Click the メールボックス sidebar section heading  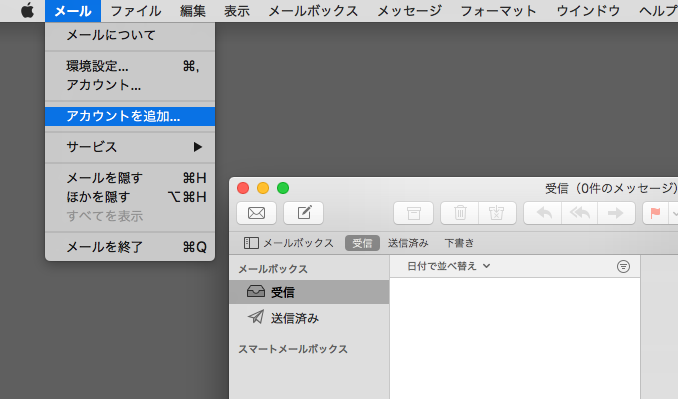coord(273,269)
